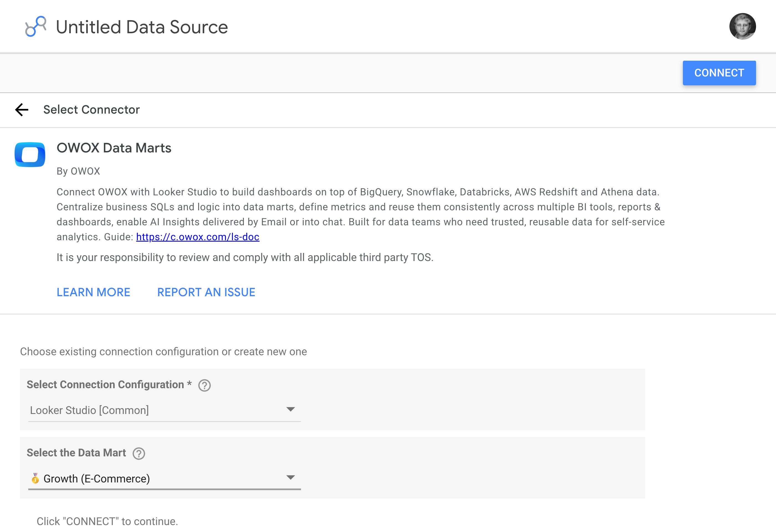776x532 pixels.
Task: Click the blue CONNECT button
Action: click(x=719, y=73)
